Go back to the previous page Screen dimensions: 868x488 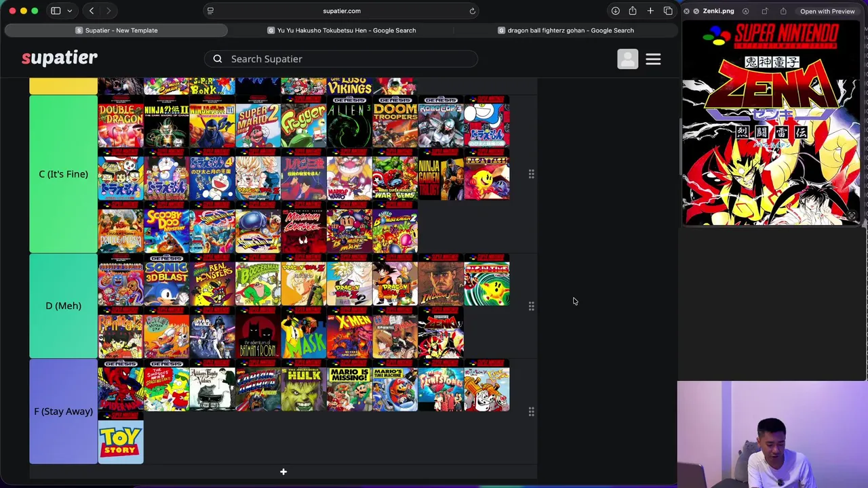92,11
